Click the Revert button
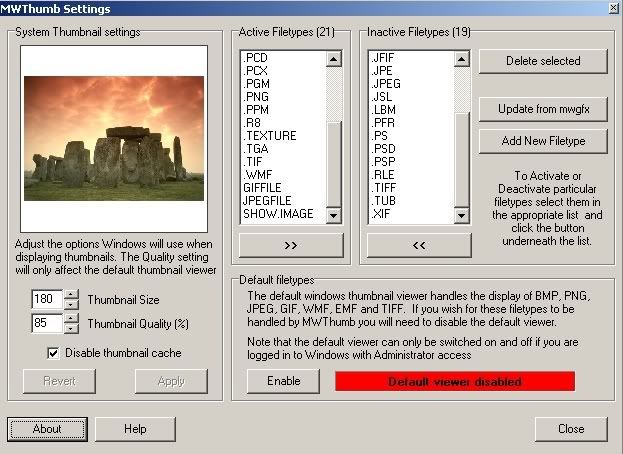Image resolution: width=623 pixels, height=454 pixels. point(59,381)
